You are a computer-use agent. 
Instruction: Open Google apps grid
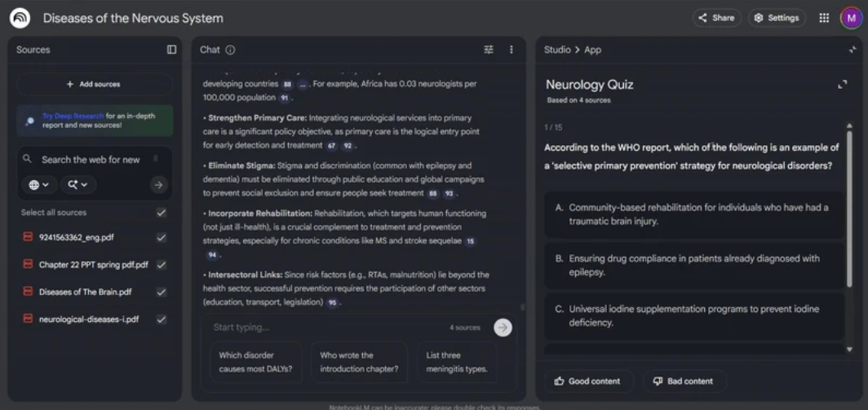[x=824, y=18]
